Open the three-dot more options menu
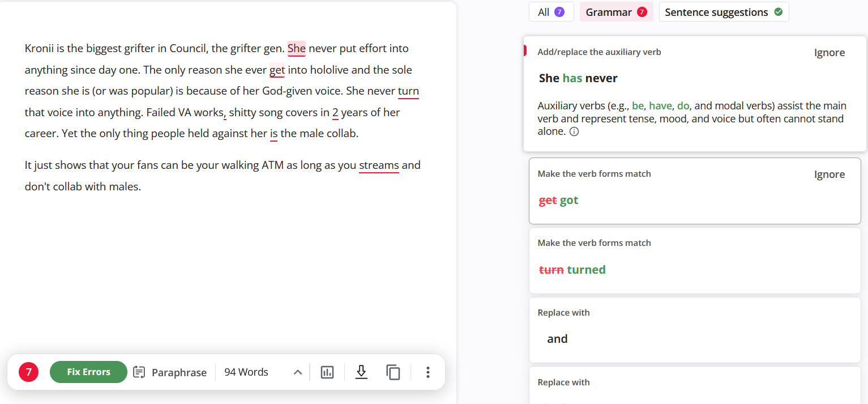The image size is (868, 404). pos(427,372)
